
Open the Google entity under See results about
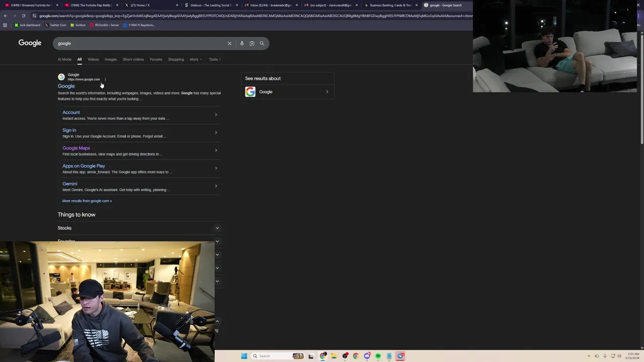(287, 92)
